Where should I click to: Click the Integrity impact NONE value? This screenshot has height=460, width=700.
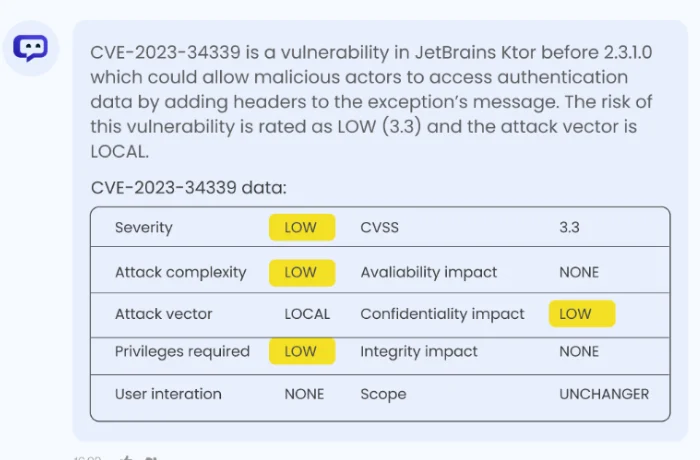tap(579, 351)
